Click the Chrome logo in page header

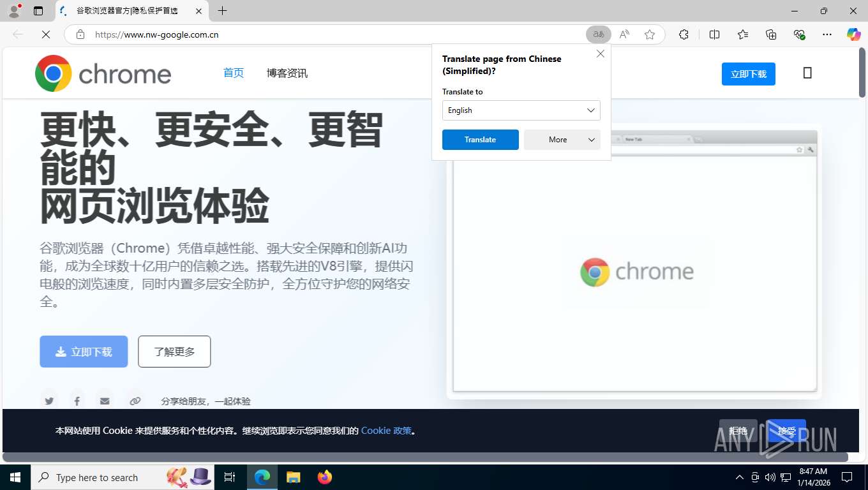coord(103,73)
